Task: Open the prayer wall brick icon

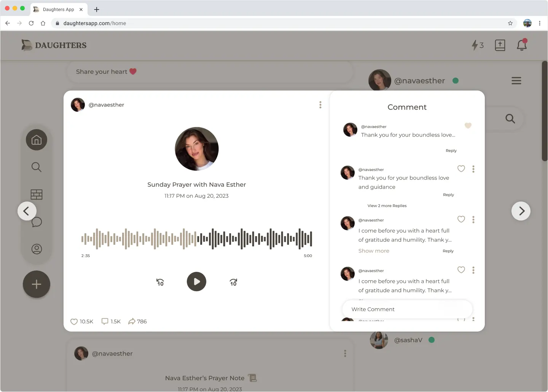Action: [37, 194]
